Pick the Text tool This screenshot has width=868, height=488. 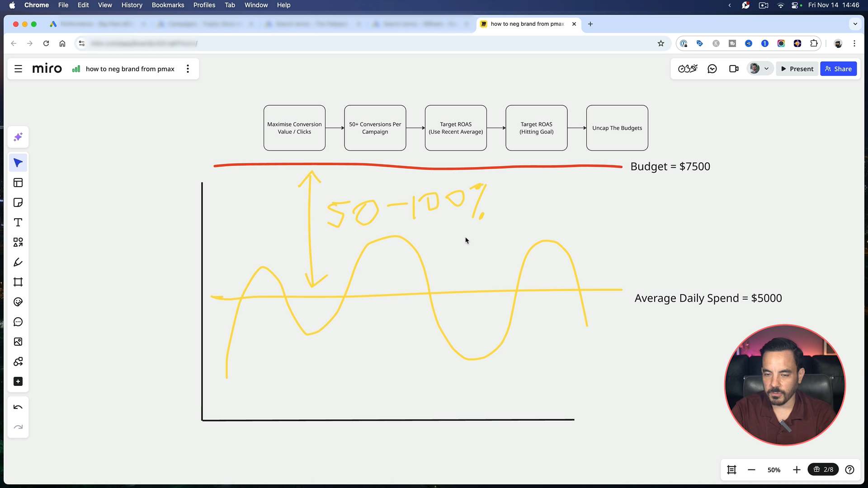pyautogui.click(x=18, y=223)
